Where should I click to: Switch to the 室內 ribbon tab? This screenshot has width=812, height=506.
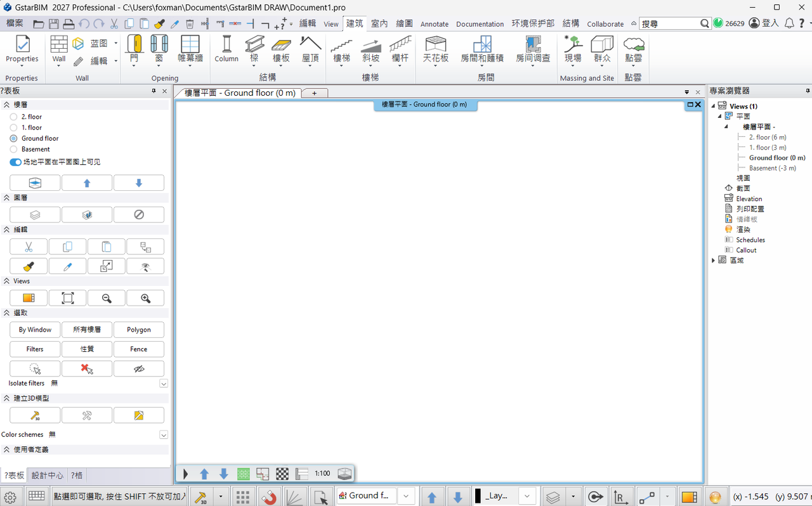pos(379,23)
